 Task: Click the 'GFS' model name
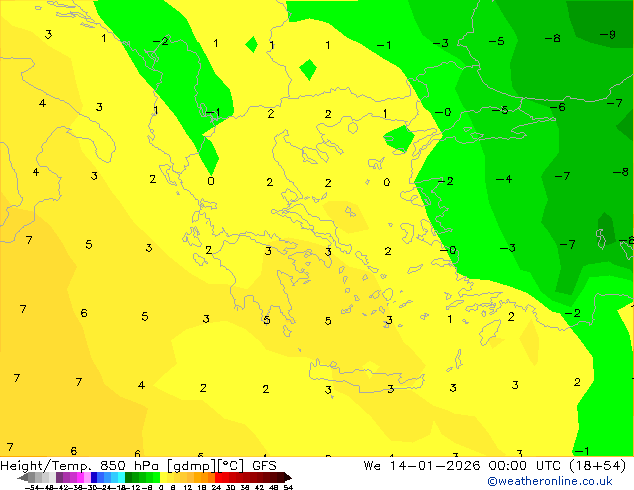click(x=264, y=466)
